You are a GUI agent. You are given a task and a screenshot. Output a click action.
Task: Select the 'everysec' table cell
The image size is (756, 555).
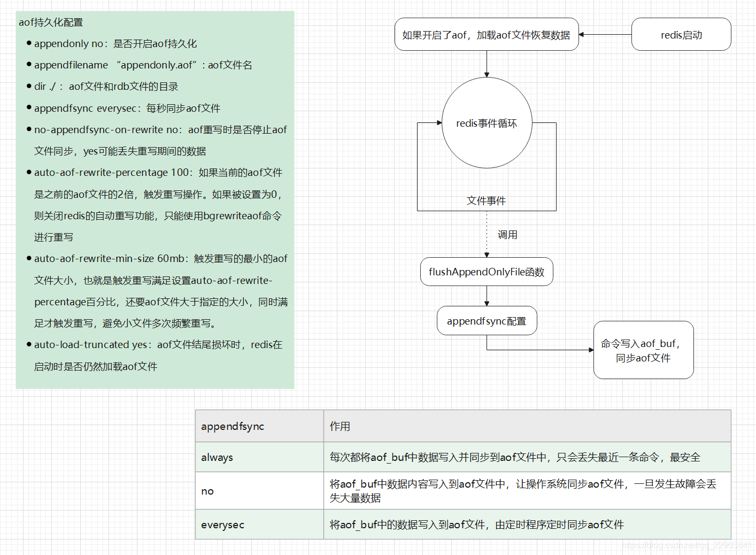259,525
